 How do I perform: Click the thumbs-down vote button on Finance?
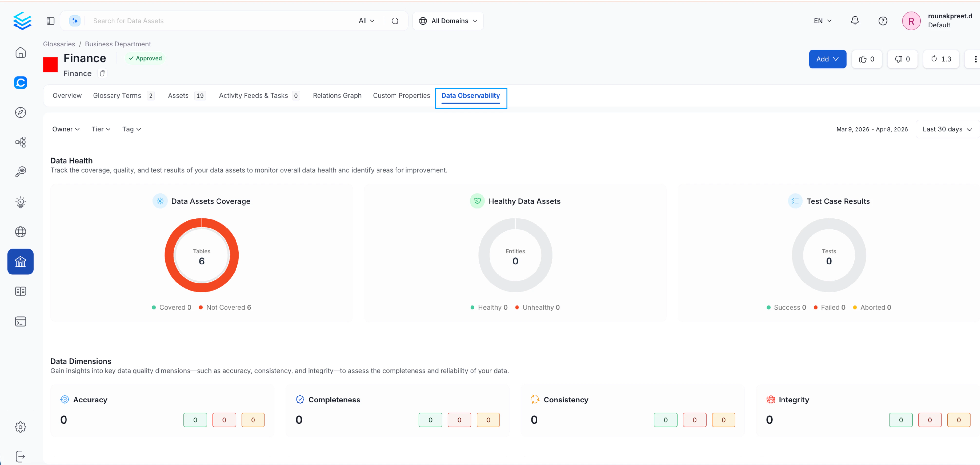pyautogui.click(x=902, y=59)
